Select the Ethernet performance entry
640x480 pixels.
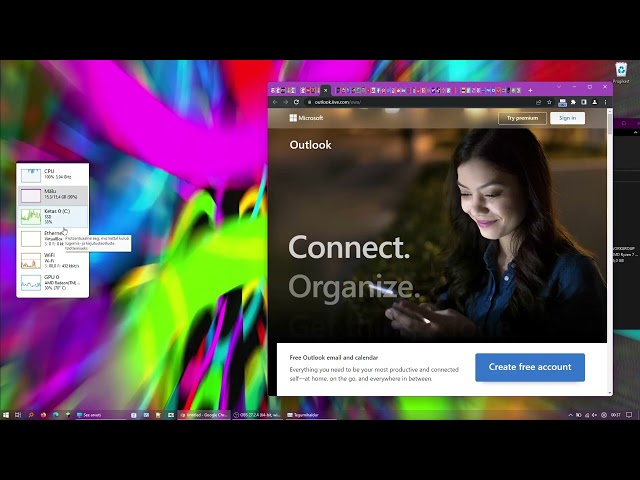(x=53, y=238)
